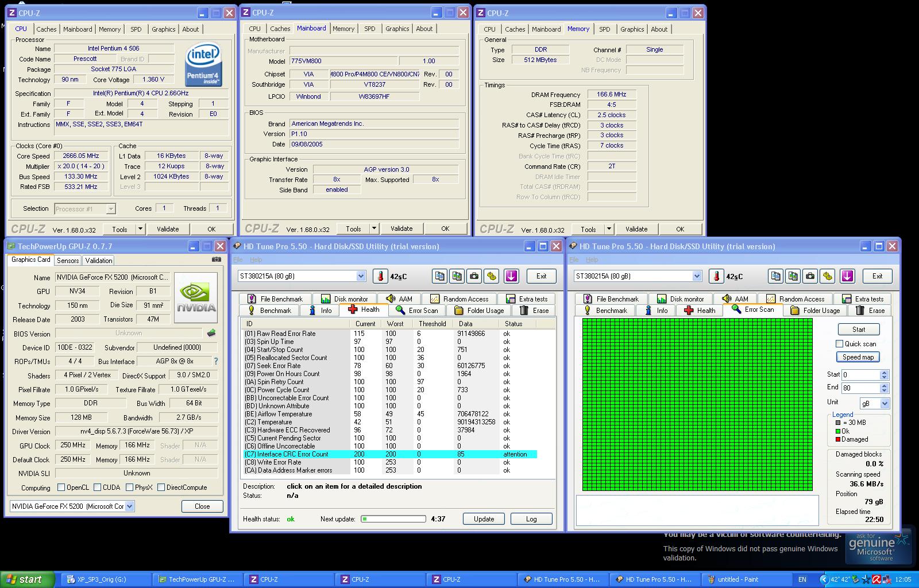Enable the Quick scan checkbox
919x588 pixels.
(x=840, y=344)
